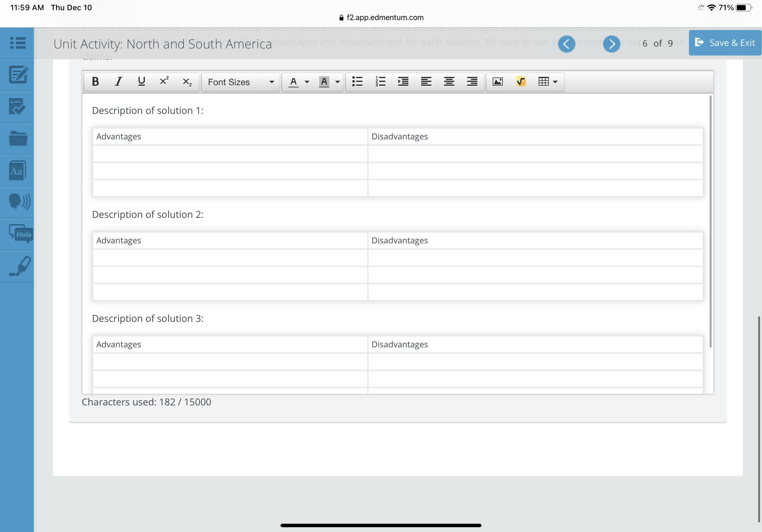Go to the next activity page
Viewport: 762px width, 532px height.
coord(611,44)
